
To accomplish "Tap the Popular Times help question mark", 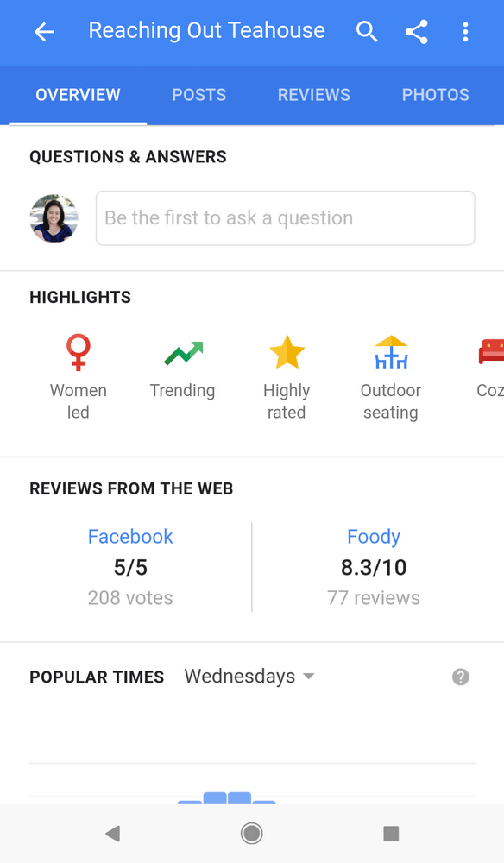I will point(461,677).
